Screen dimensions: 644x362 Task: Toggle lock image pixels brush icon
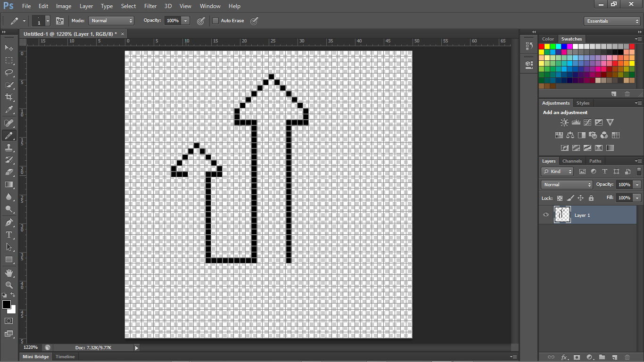click(x=570, y=198)
